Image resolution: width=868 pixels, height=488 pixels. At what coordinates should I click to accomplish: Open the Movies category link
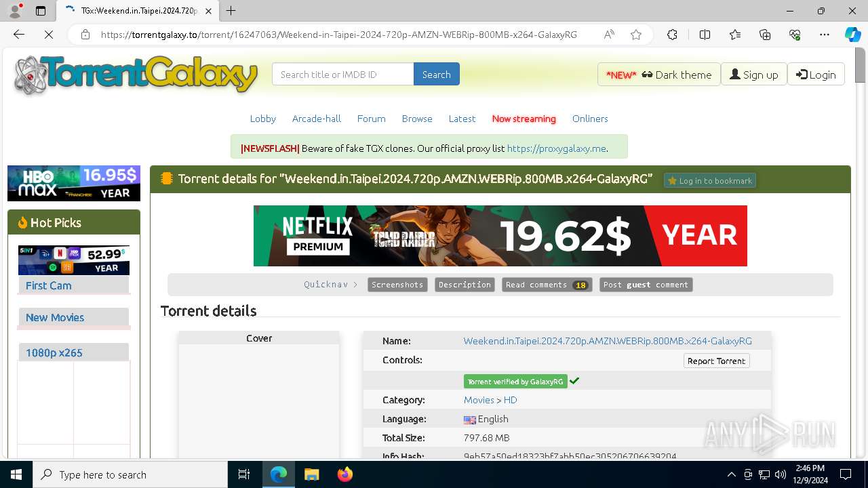(479, 400)
